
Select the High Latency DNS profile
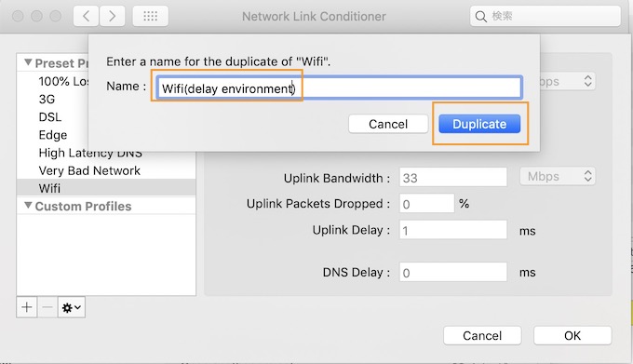tap(90, 153)
